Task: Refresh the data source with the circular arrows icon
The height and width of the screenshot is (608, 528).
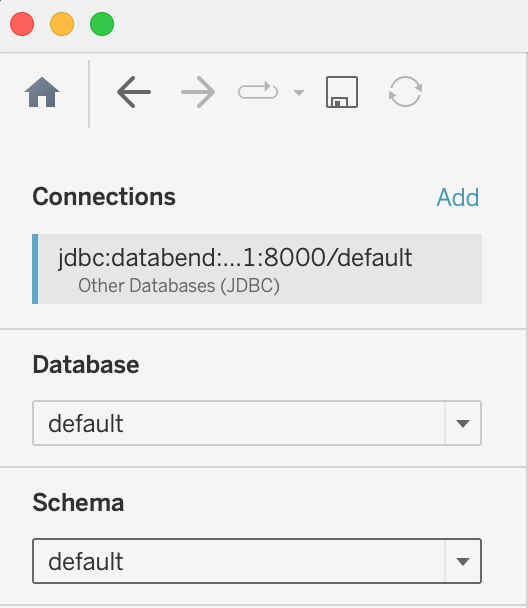Action: tap(405, 92)
